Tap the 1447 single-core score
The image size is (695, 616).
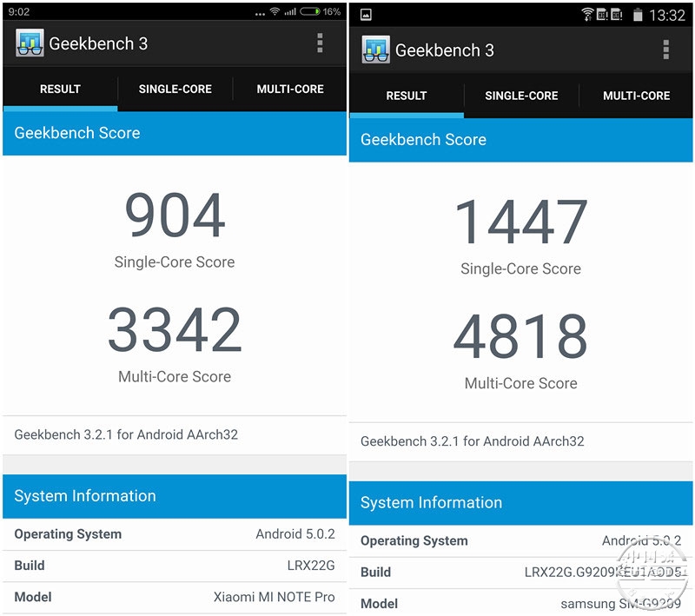[521, 222]
